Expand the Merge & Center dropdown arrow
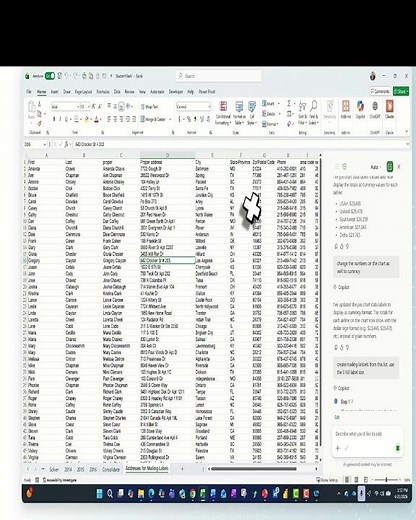Viewport: 416px width, 520px height. 170,119
